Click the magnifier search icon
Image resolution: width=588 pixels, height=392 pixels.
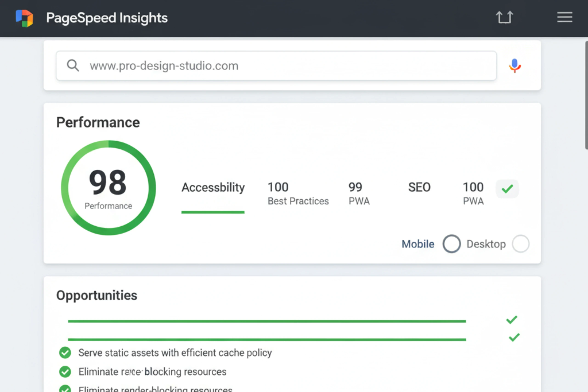[73, 66]
